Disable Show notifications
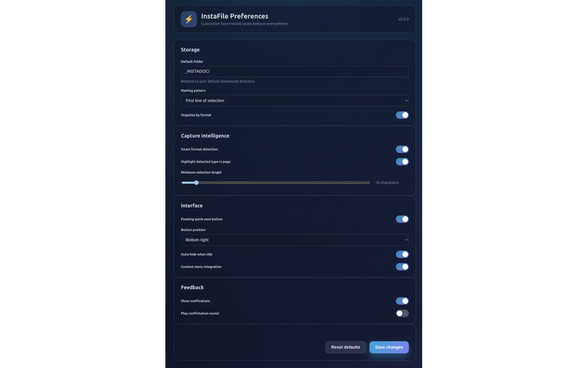The image size is (588, 368). (402, 300)
